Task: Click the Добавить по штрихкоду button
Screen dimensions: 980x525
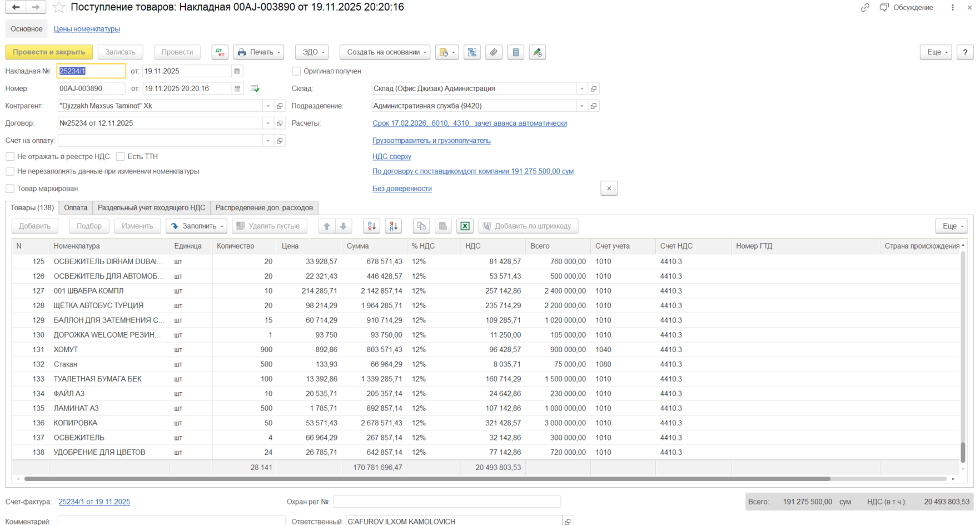Action: pos(528,226)
